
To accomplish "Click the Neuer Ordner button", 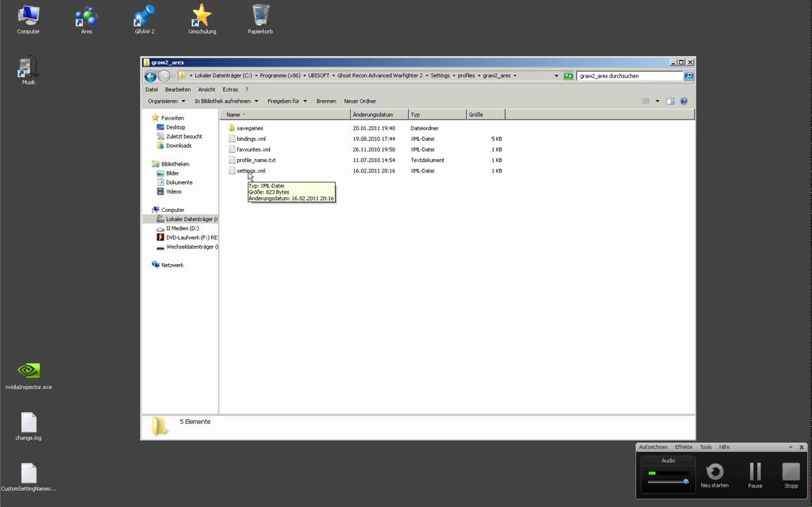I will [360, 101].
